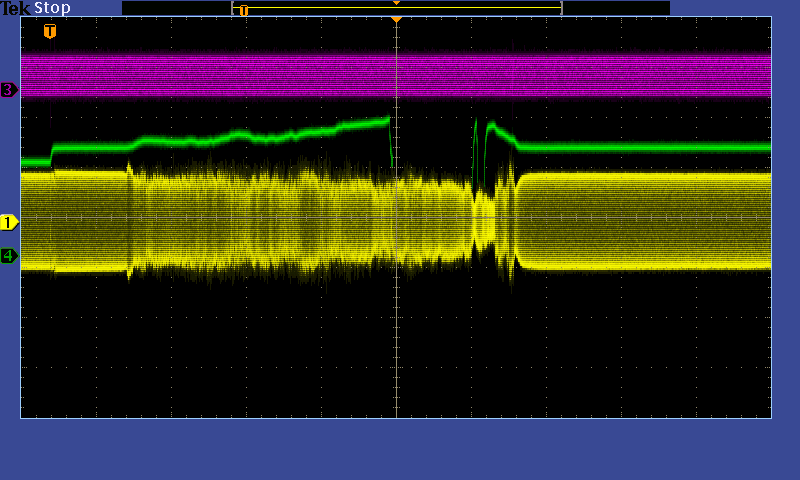Click the orange T marker in record bar

[243, 11]
